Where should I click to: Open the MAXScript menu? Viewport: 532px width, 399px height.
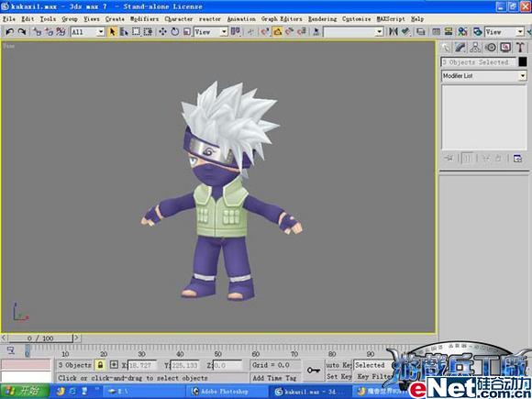[391, 19]
